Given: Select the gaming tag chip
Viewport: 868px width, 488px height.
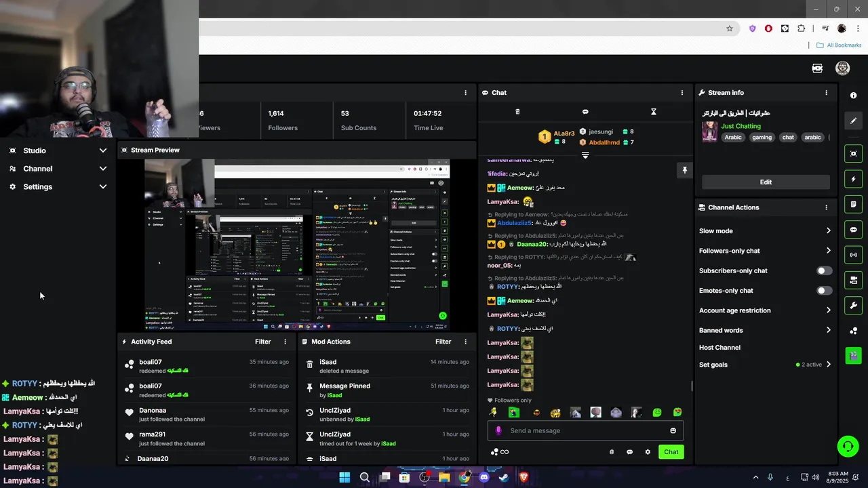Looking at the screenshot, I should 762,138.
